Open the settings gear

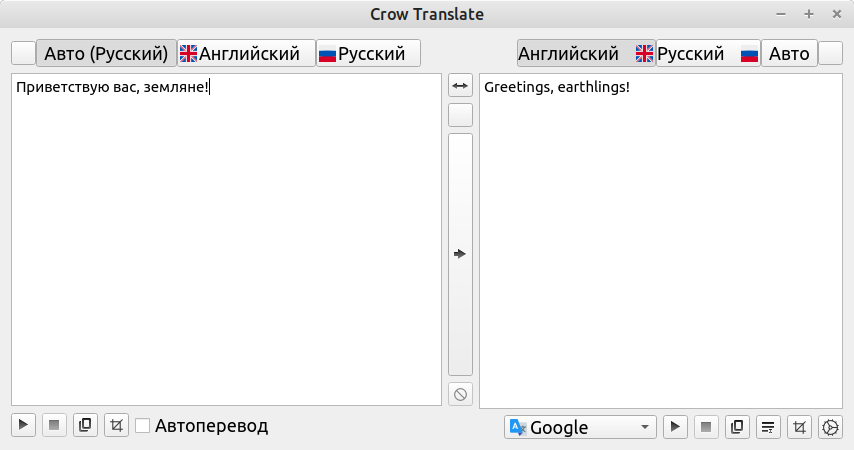(x=830, y=427)
